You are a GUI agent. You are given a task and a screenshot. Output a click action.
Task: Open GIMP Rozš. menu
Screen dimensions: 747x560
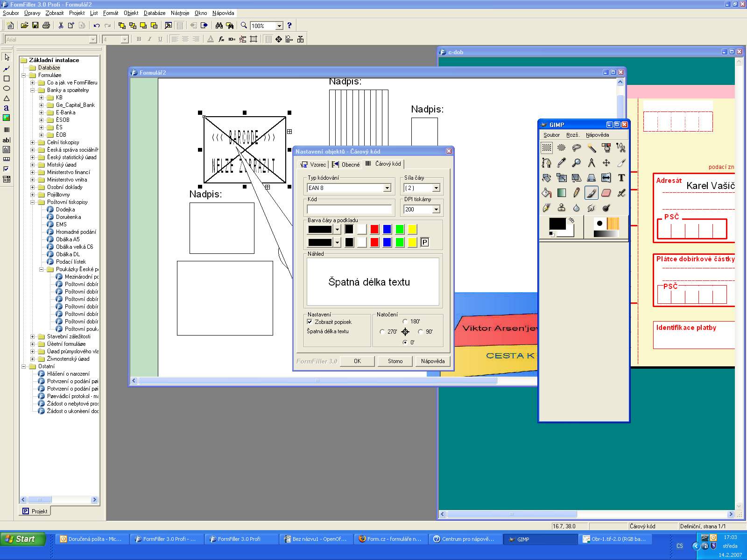[572, 135]
